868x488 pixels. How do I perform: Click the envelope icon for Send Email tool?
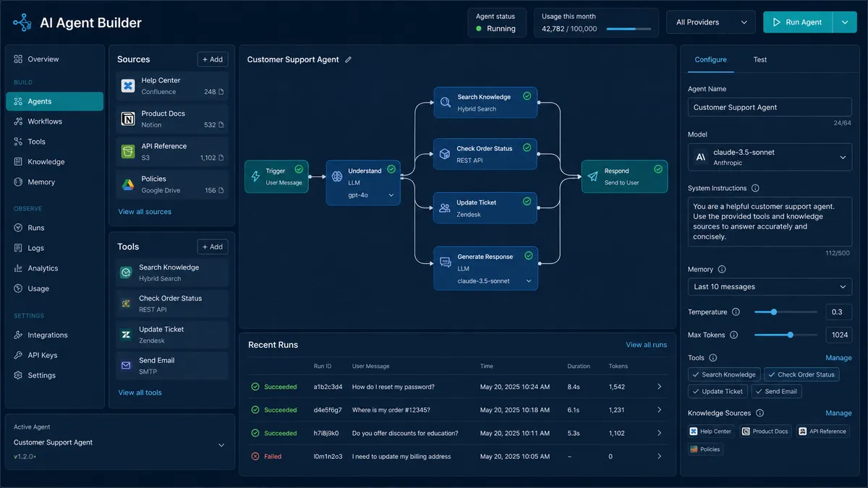[126, 366]
